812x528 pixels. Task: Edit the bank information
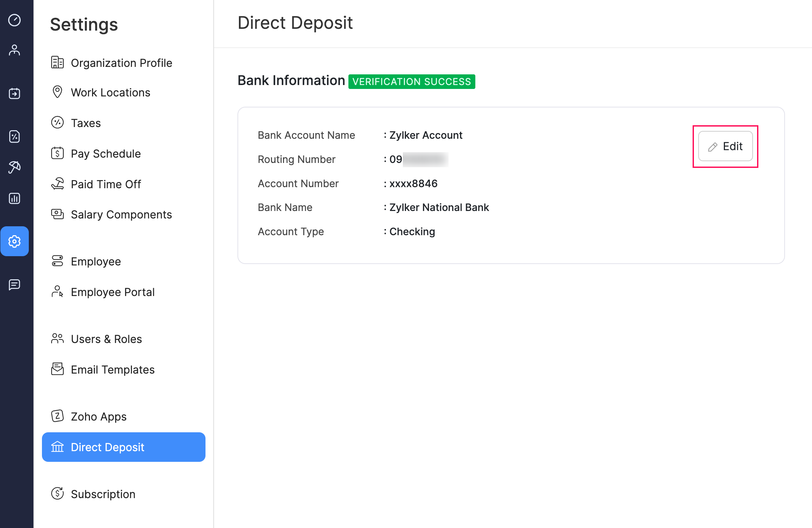coord(725,146)
